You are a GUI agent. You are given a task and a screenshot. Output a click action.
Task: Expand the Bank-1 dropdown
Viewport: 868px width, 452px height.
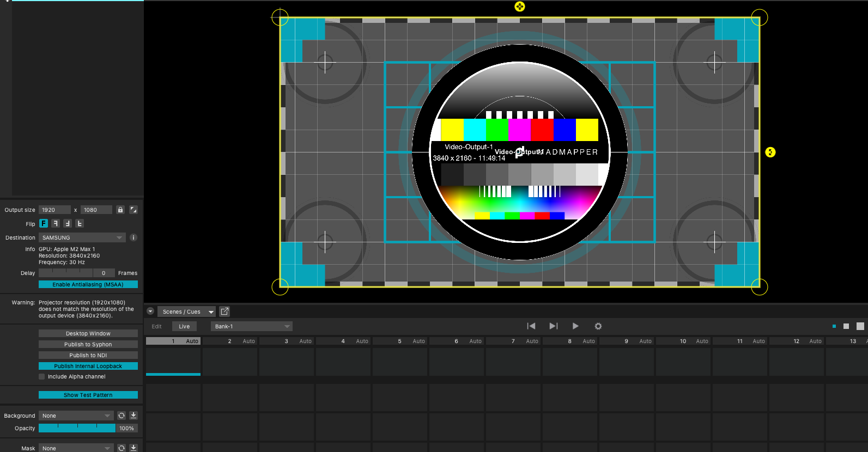coord(251,326)
